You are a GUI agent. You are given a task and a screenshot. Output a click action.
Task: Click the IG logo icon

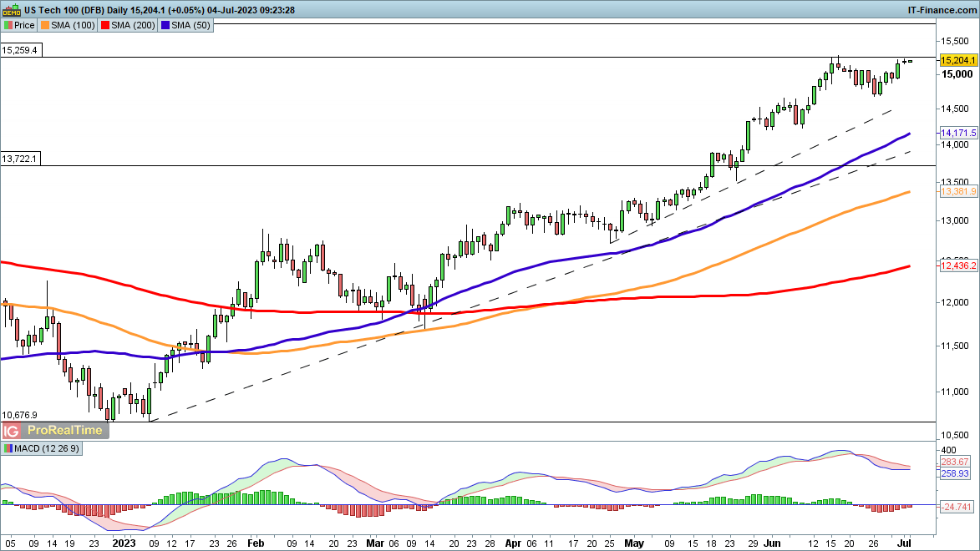coord(11,431)
